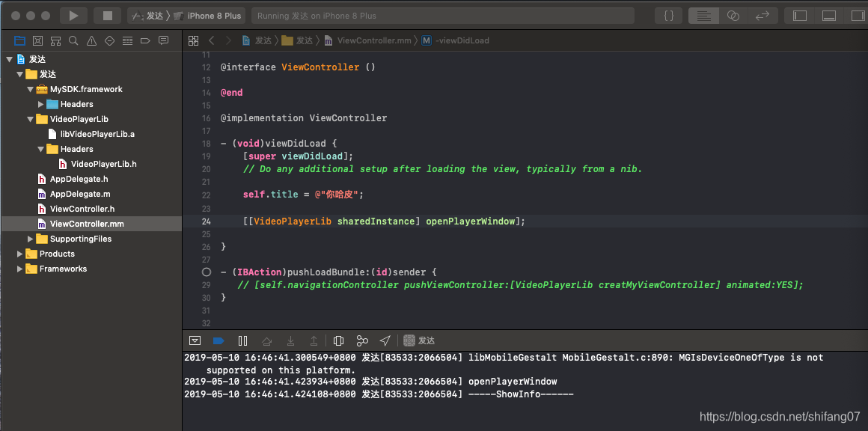Show the Breakpoint navigator
The height and width of the screenshot is (431, 868).
(x=145, y=40)
